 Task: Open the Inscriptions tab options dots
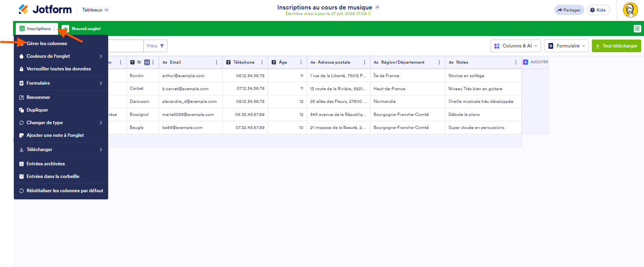(54, 28)
